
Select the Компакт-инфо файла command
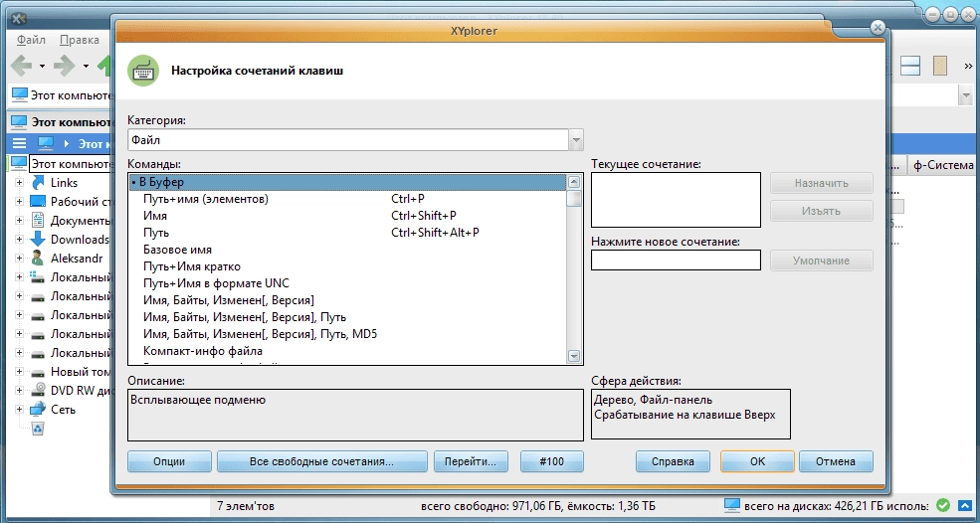click(x=347, y=351)
